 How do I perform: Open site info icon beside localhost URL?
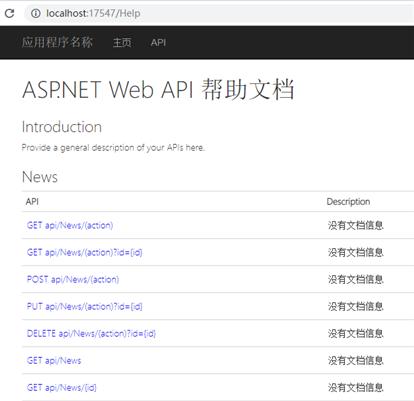(35, 13)
